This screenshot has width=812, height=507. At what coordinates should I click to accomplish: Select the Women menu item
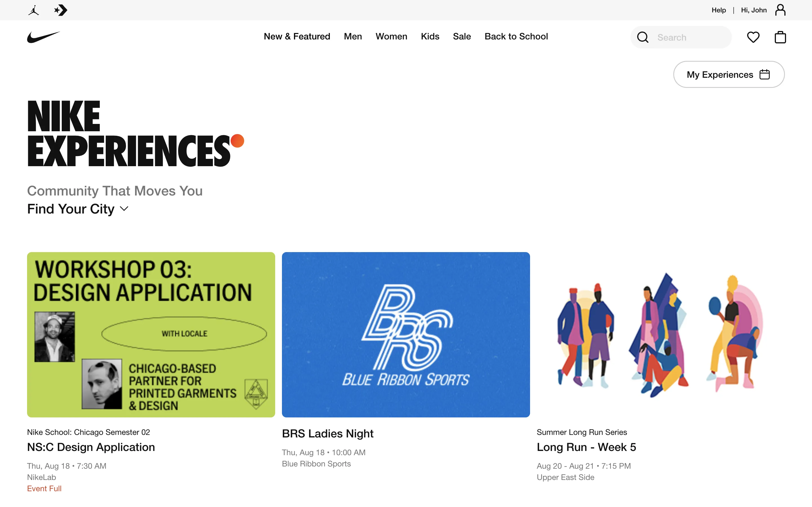[391, 36]
